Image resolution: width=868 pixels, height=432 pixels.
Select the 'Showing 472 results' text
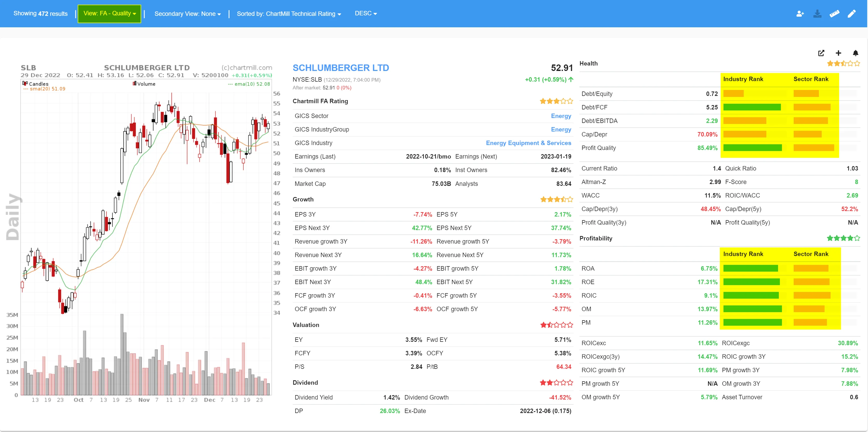(x=41, y=14)
